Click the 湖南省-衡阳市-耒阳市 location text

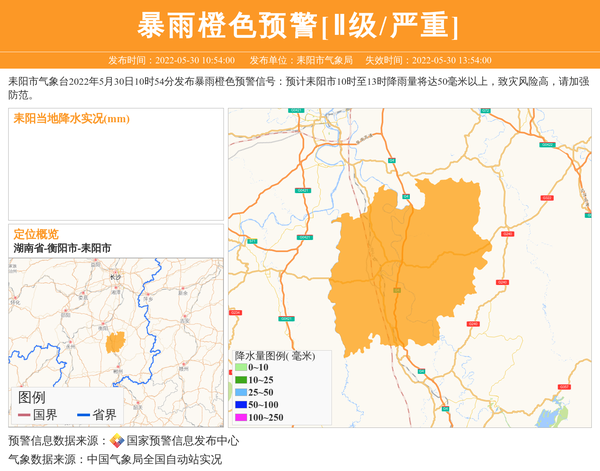(x=62, y=248)
